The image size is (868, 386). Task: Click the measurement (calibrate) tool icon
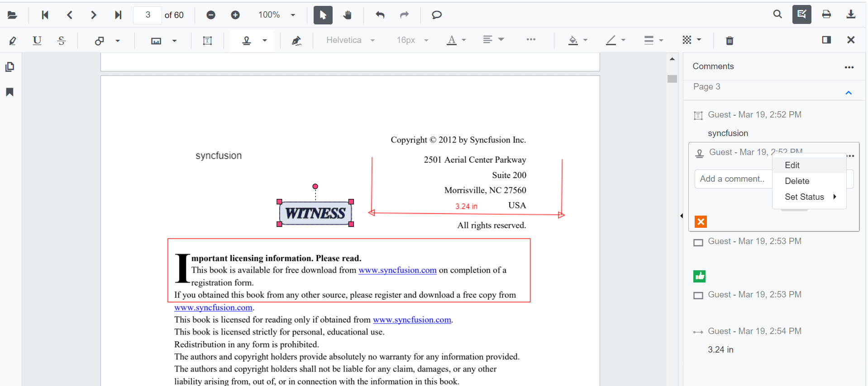tap(156, 41)
